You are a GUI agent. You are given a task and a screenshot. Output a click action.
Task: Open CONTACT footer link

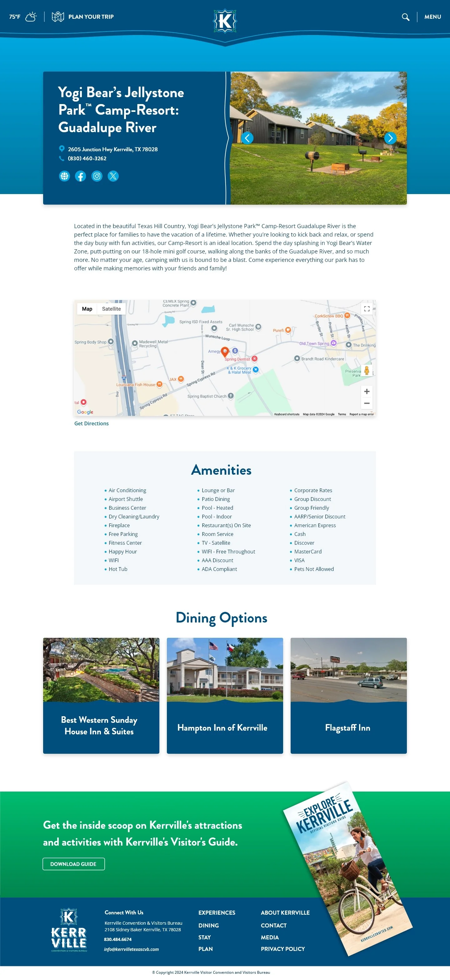point(273,926)
